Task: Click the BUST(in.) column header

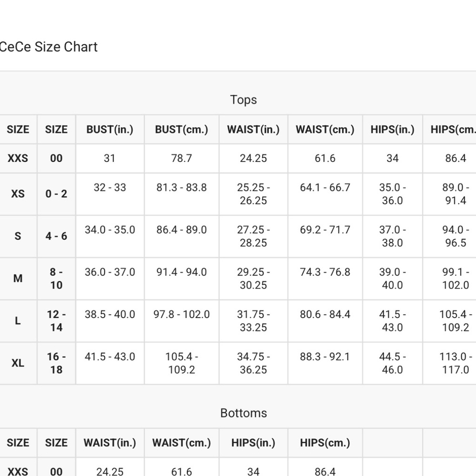Action: tap(110, 129)
